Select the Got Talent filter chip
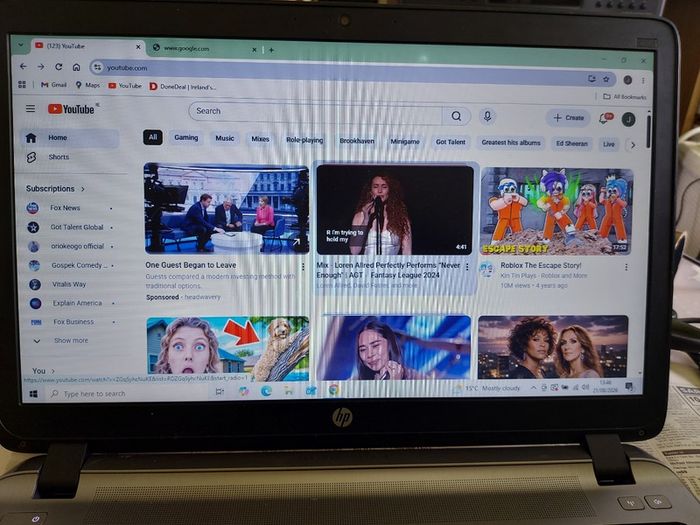The height and width of the screenshot is (525, 700). 450,142
